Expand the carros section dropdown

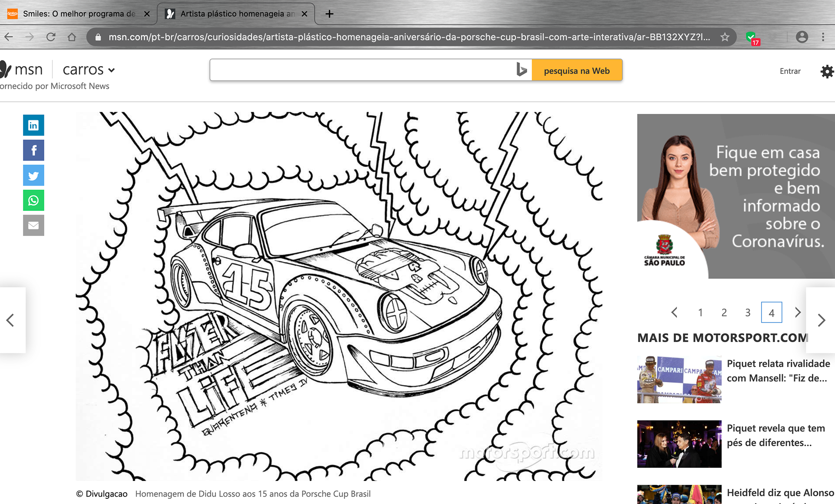pos(111,70)
